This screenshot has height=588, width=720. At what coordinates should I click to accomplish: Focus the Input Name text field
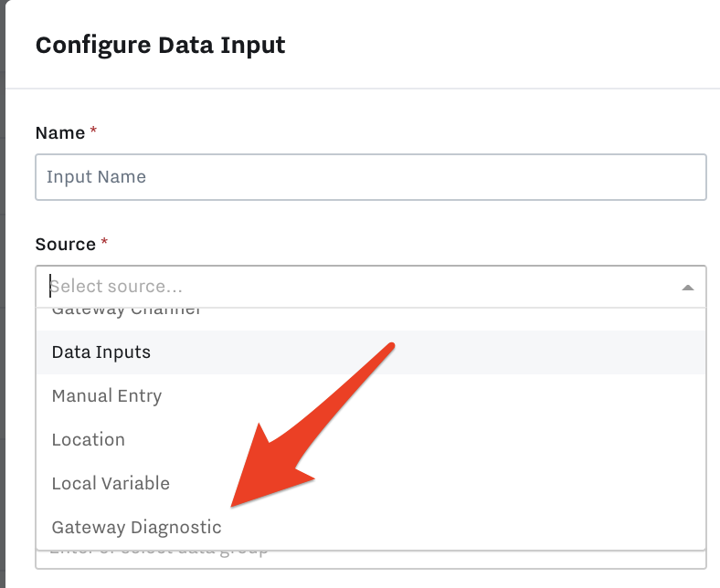(371, 177)
